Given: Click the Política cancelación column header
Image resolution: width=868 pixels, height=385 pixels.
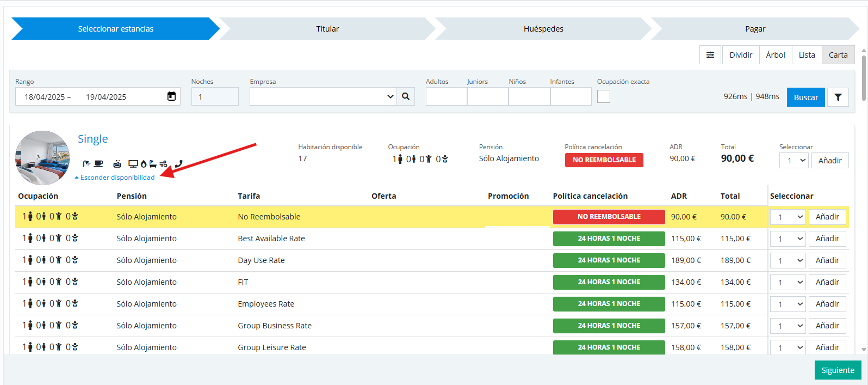Looking at the screenshot, I should (590, 196).
